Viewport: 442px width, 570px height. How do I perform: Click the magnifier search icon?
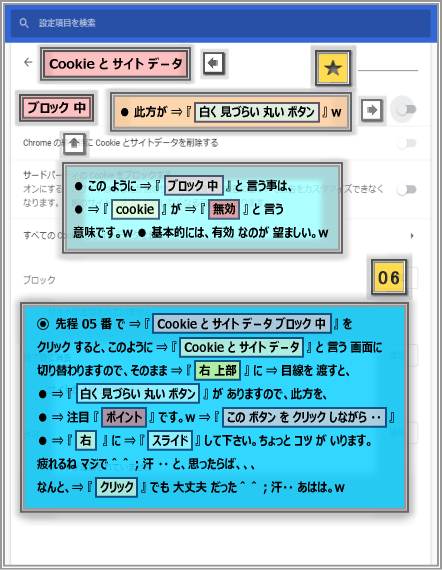24,23
